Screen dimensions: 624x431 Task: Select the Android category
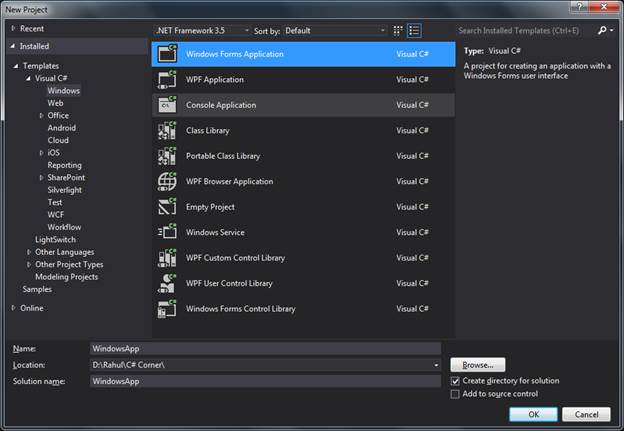[x=62, y=128]
